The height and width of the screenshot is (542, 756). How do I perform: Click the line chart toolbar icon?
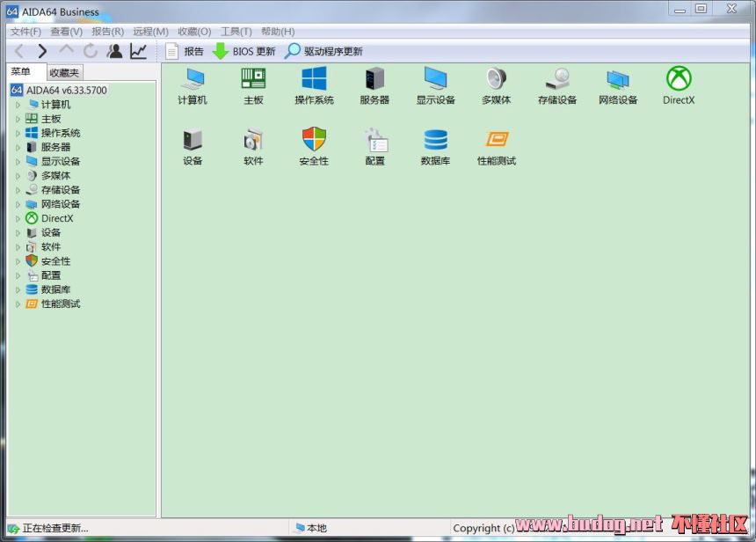coord(138,51)
